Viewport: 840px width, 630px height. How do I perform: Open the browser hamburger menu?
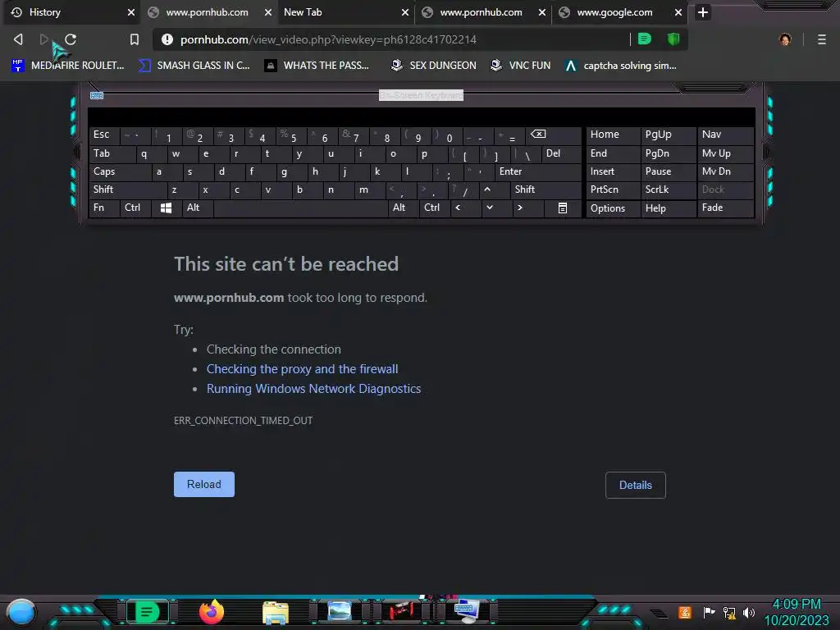(x=822, y=39)
